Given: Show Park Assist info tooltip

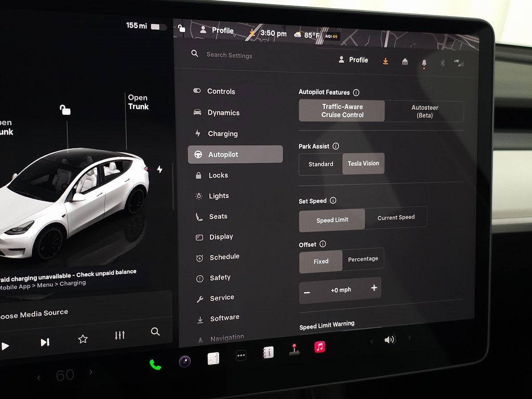Looking at the screenshot, I should pos(336,146).
